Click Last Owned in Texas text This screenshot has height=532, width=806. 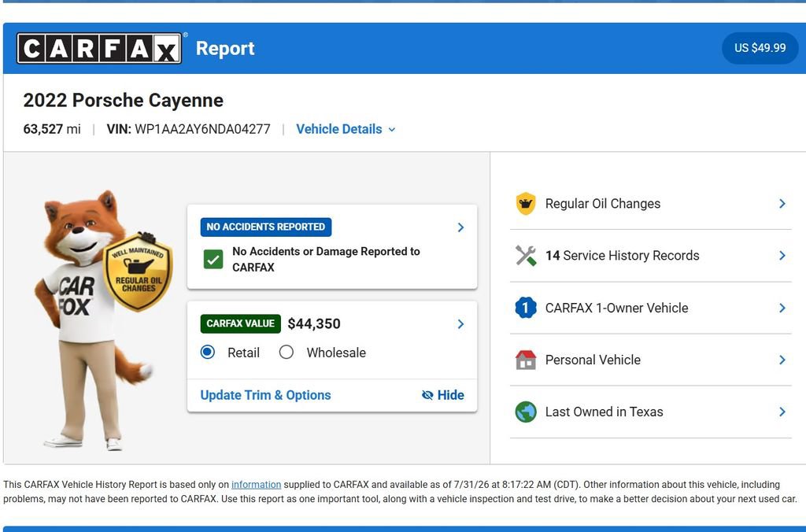[604, 412]
